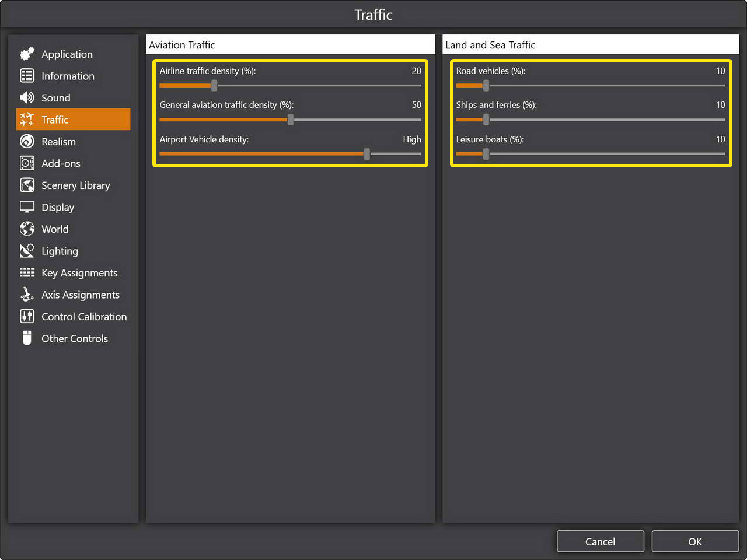Open Add-ons using its icon
The height and width of the screenshot is (560, 747).
click(x=27, y=163)
